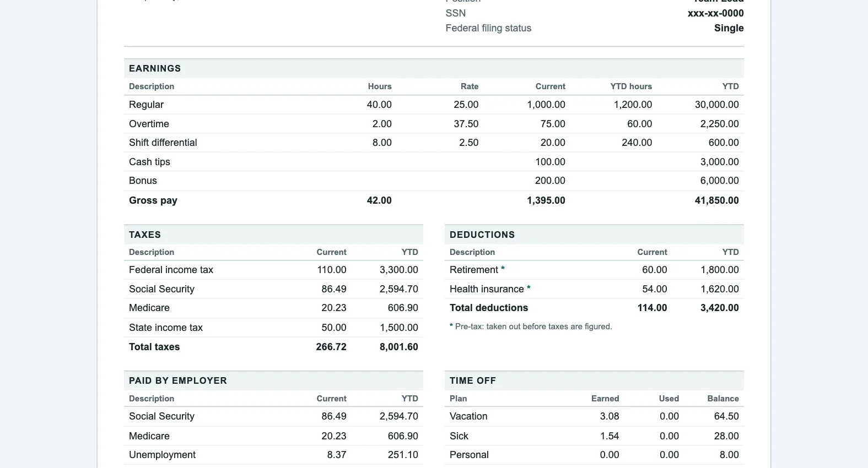The width and height of the screenshot is (868, 468).
Task: Click the Cash tips row label
Action: (x=149, y=162)
